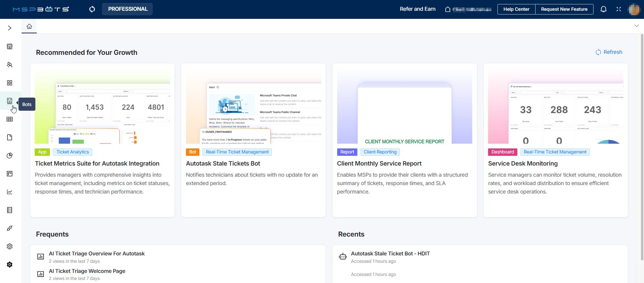Click the rocket icon in sidebar
The height and width of the screenshot is (283, 644).
[x=10, y=228]
